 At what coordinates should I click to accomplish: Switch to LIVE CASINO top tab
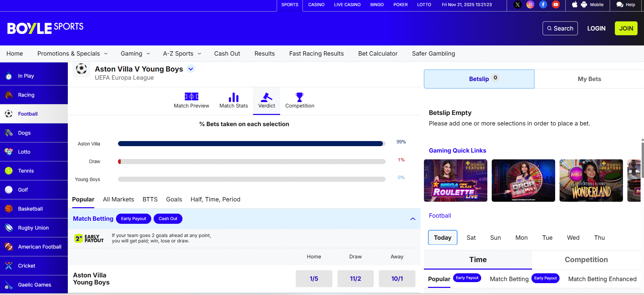(347, 5)
